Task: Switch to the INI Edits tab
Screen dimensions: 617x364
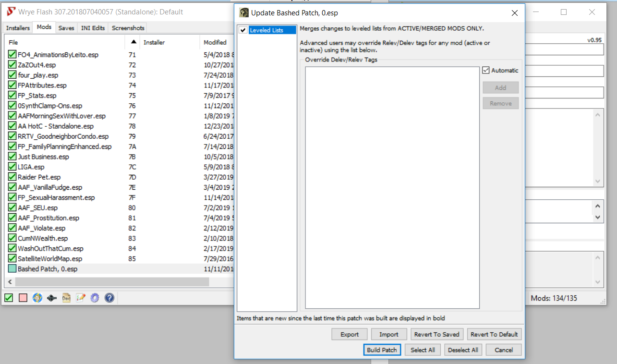Action: pyautogui.click(x=93, y=28)
